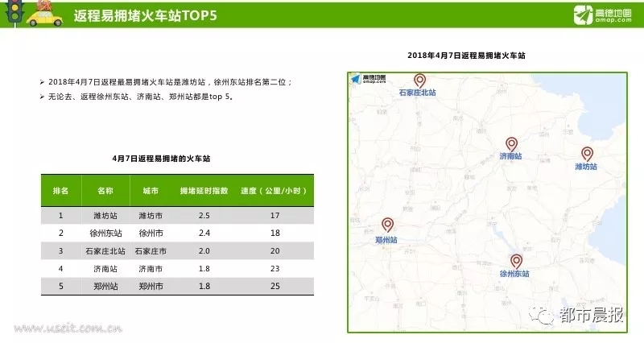Viewport: 644px width, 343px height.
Task: Click the 都市晨报 account name text
Action: coord(592,316)
